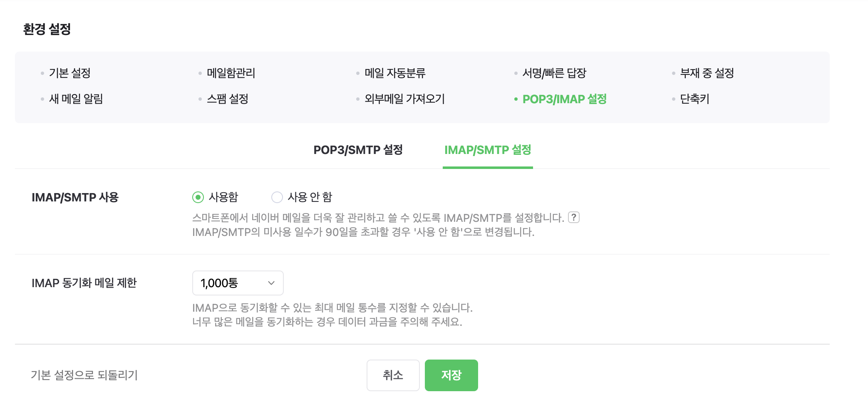Open POP3/IMAP 설정 menu item
Image resolution: width=868 pixels, height=407 pixels.
click(x=564, y=99)
